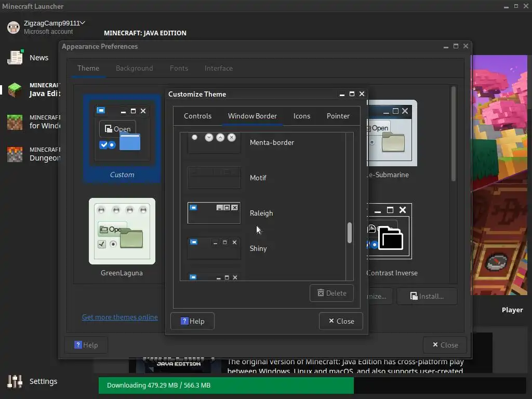532x399 pixels.
Task: Open the Window Border tab
Action: 252,116
